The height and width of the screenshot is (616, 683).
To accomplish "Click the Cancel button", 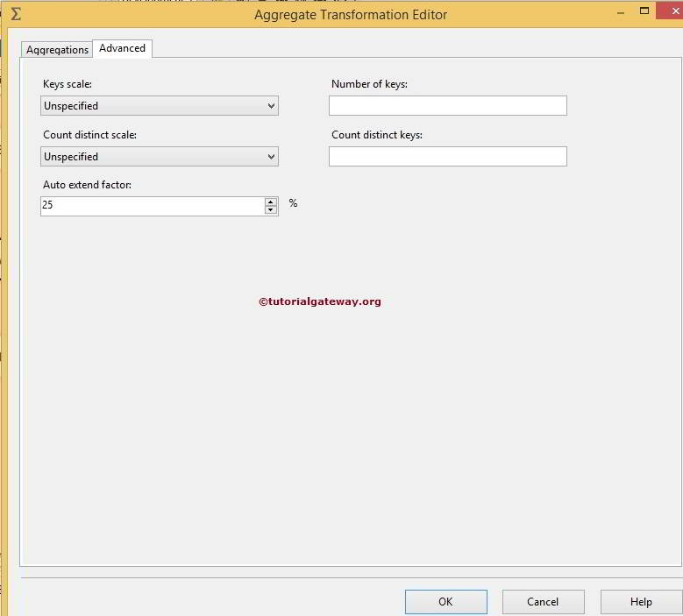I will point(544,602).
